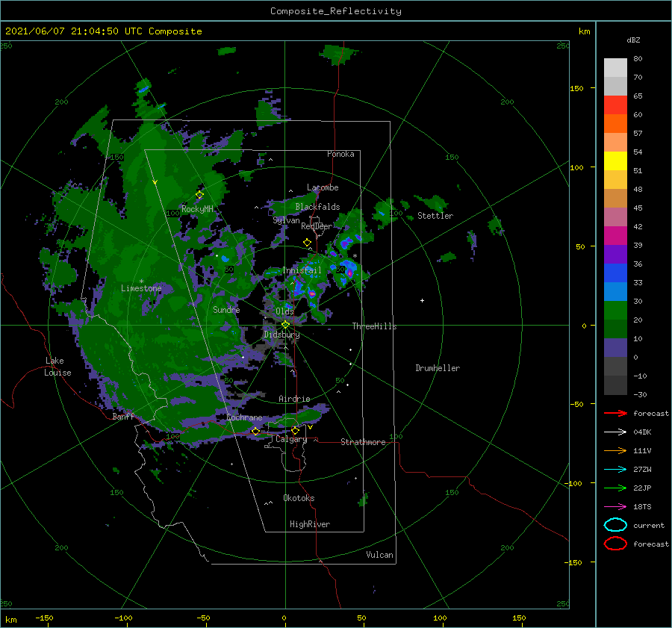Screen dimensions: 672x628
Task: Click the yellow radar marker at Didsbury
Action: point(285,325)
